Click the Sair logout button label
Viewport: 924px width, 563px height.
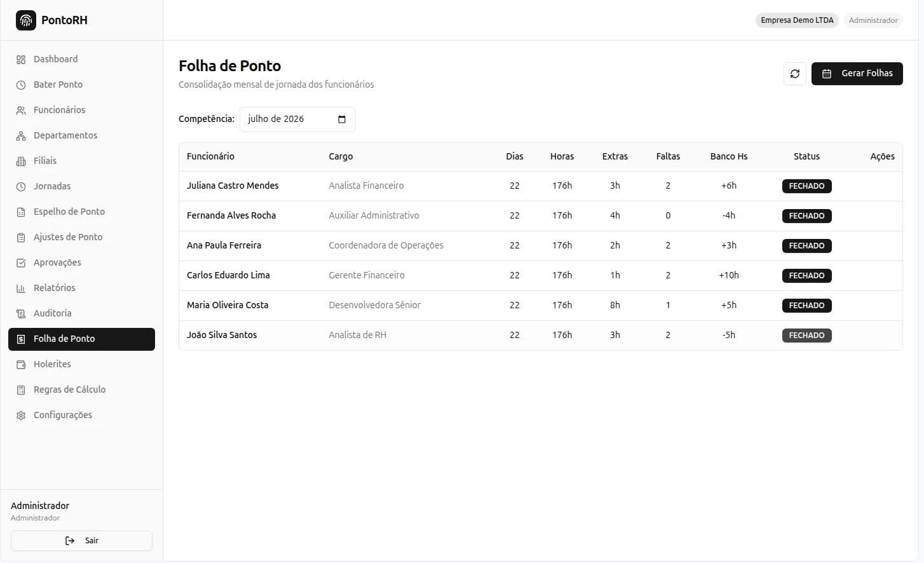coord(92,541)
